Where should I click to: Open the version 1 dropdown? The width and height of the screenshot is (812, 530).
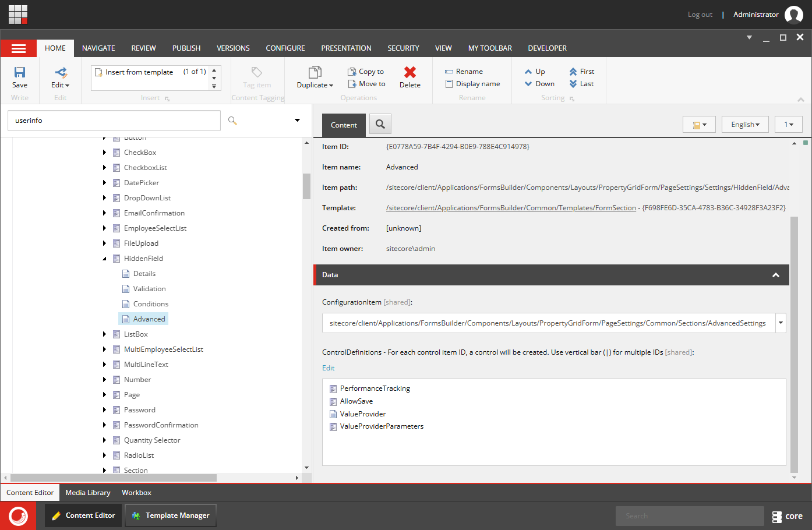789,125
